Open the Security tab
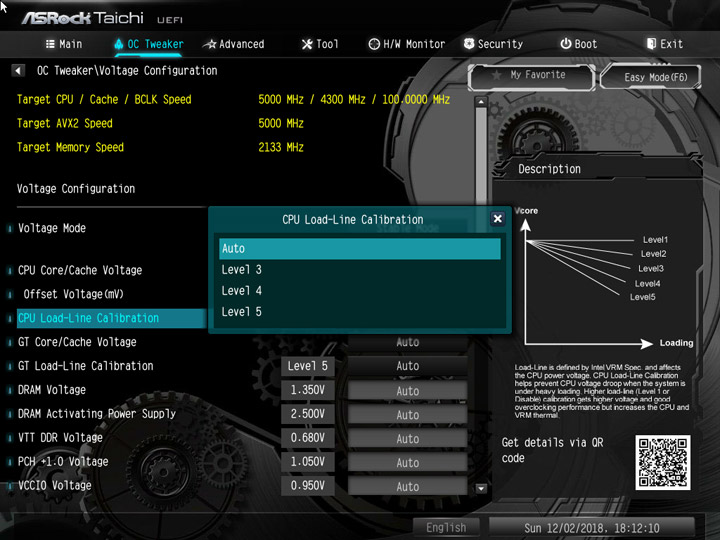 tap(494, 44)
